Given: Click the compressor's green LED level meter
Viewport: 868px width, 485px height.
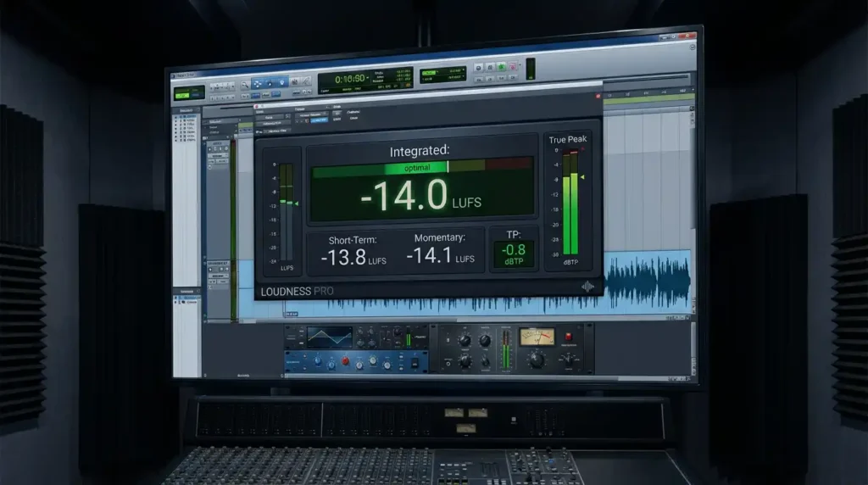Looking at the screenshot, I should click(x=505, y=349).
